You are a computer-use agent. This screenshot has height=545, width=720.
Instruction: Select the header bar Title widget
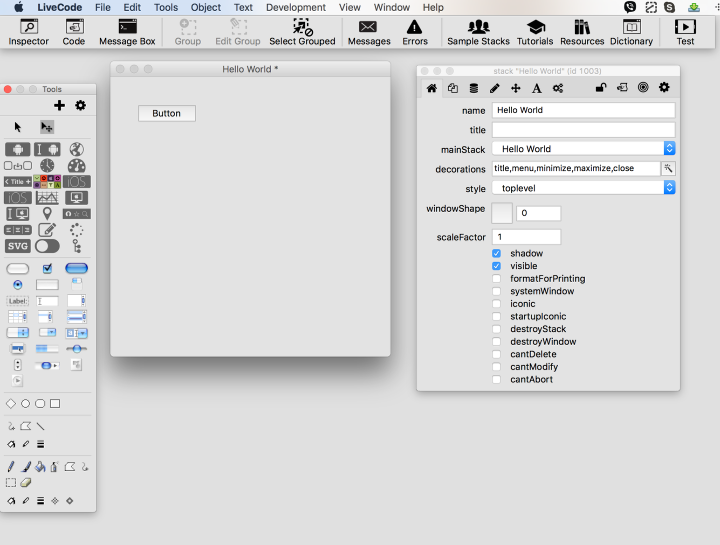[x=17, y=182]
